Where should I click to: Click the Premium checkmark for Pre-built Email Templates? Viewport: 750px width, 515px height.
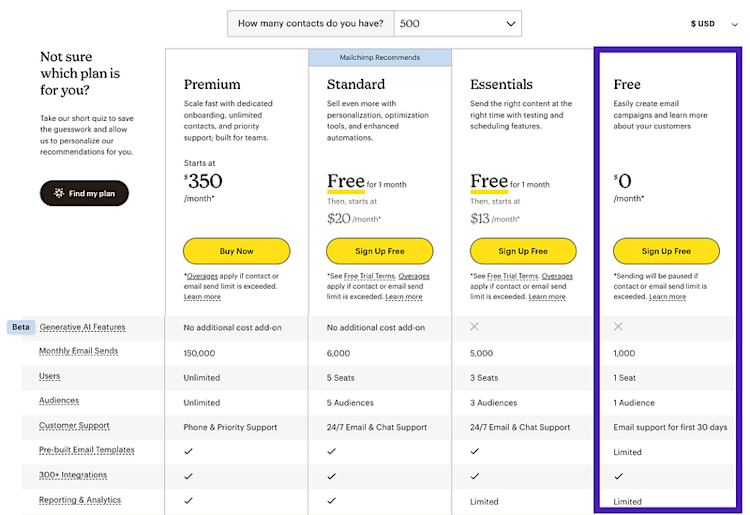click(x=188, y=451)
